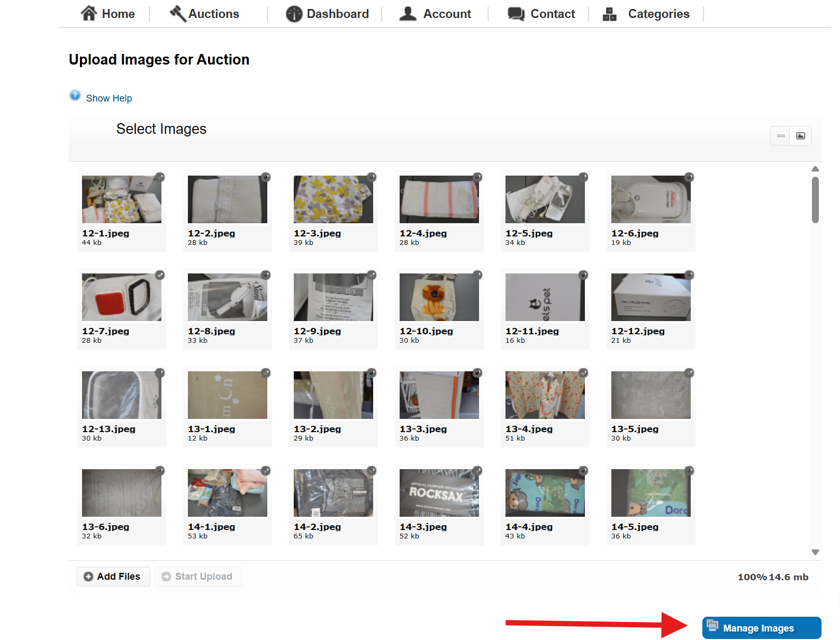
Task: Open Categories menu item
Action: [658, 14]
